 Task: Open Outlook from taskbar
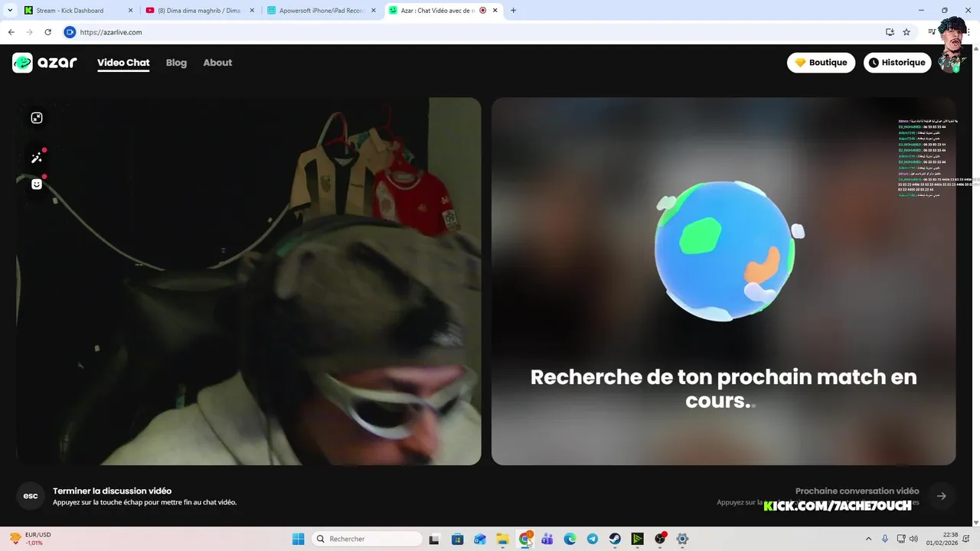(x=479, y=539)
